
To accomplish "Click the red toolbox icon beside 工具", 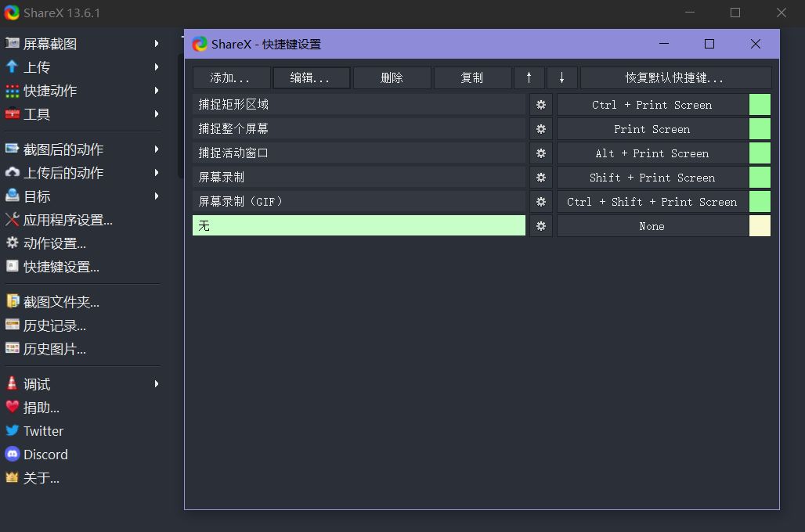I will point(12,113).
